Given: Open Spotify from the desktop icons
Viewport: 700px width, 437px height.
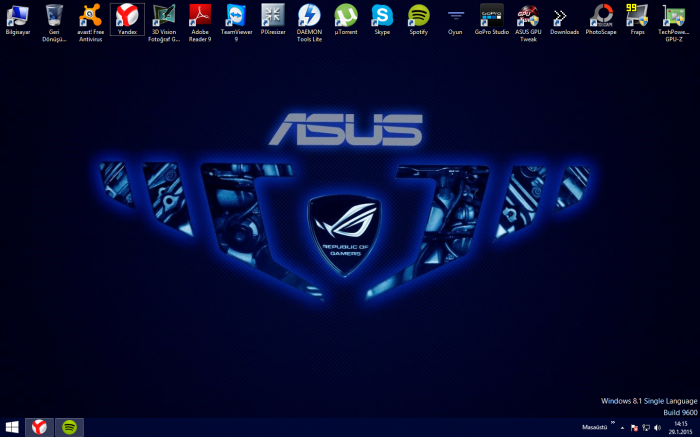Looking at the screenshot, I should (419, 15).
